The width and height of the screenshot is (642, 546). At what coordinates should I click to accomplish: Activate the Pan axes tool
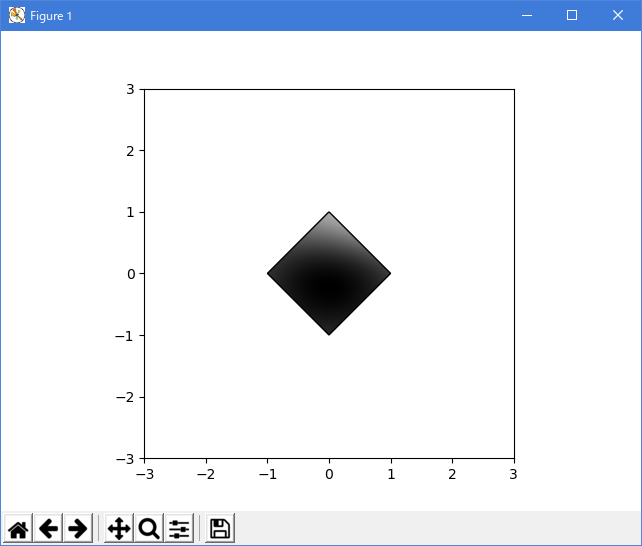[x=119, y=528]
